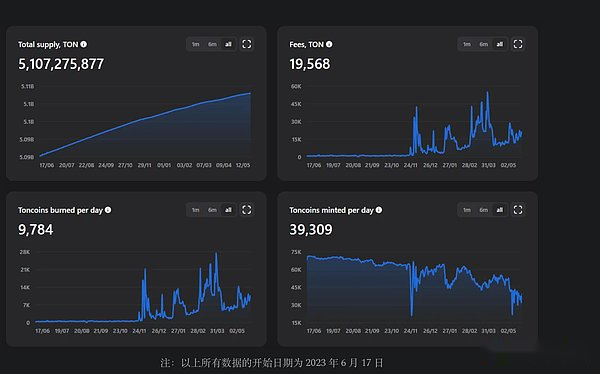This screenshot has height=374, width=600.
Task: Click the fees value 19,568
Action: pyautogui.click(x=310, y=64)
